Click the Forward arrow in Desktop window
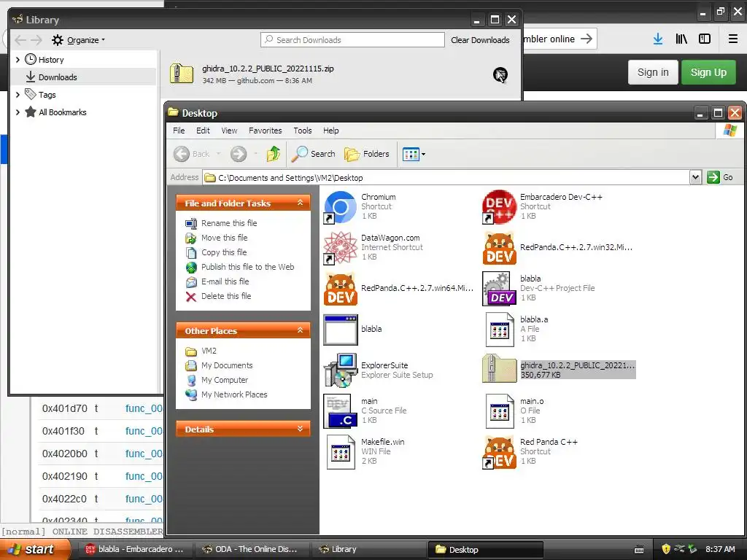Screen dimensions: 747x560 pos(239,154)
